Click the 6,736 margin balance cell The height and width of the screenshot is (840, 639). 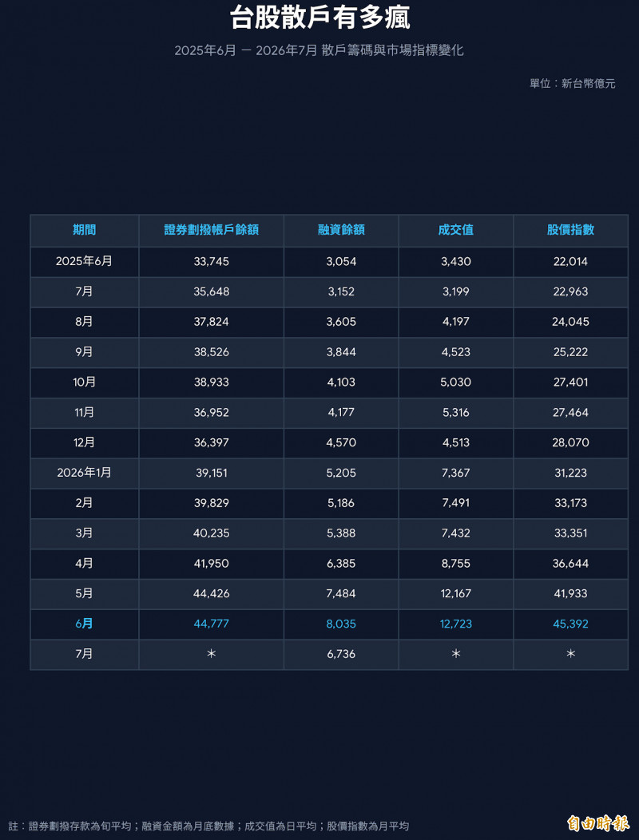341,654
